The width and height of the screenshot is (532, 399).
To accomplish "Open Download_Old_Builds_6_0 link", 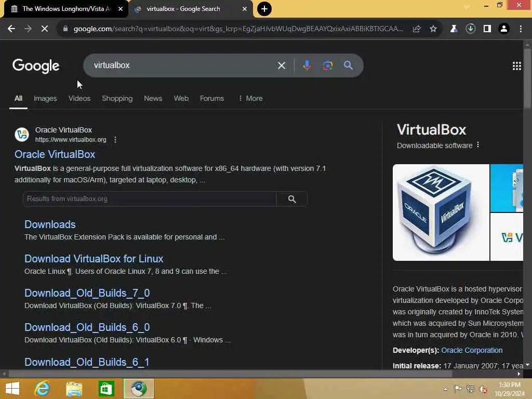I will click(x=87, y=327).
